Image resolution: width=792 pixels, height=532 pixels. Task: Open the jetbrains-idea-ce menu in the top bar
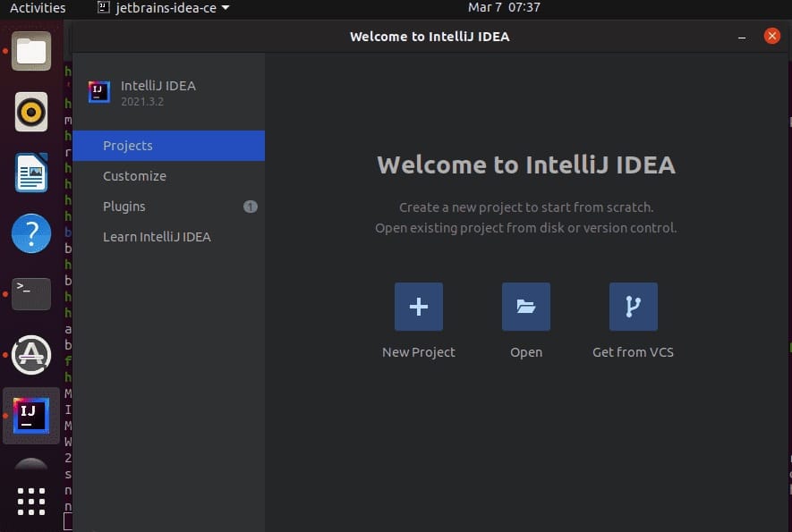coord(157,7)
